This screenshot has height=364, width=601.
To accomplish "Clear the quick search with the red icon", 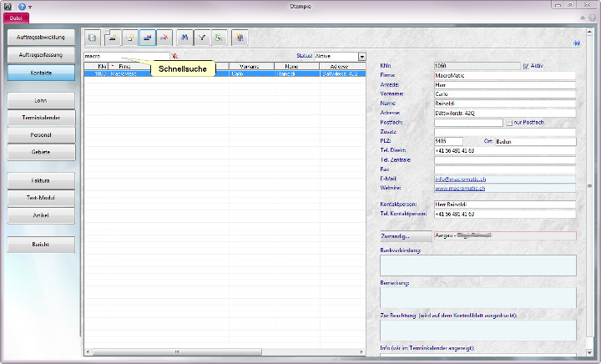I will click(175, 56).
